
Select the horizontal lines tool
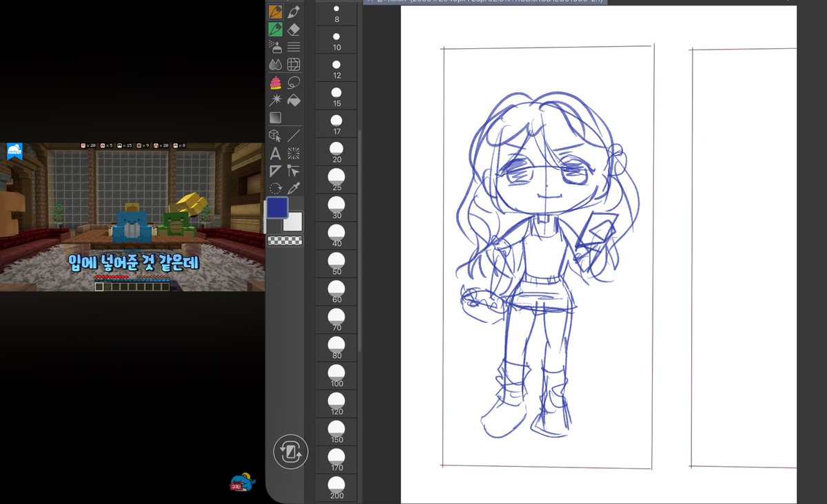294,47
